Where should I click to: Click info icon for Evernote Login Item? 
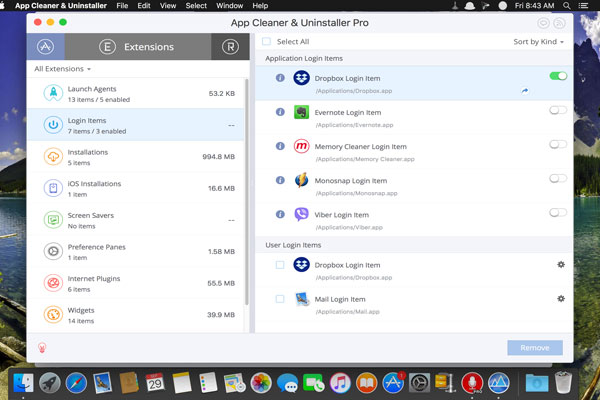coord(280,114)
